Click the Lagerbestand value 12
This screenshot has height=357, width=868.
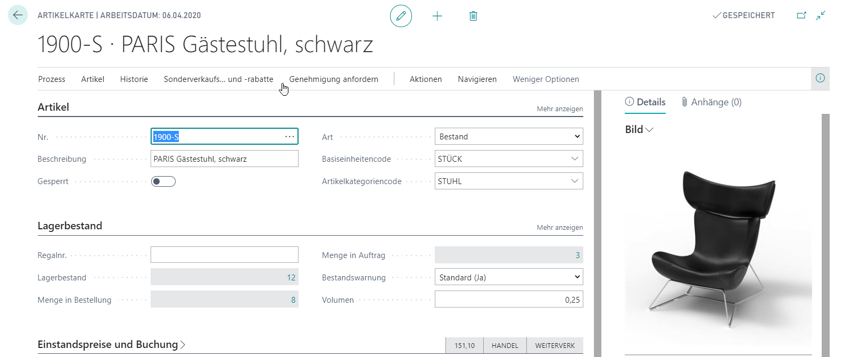291,278
